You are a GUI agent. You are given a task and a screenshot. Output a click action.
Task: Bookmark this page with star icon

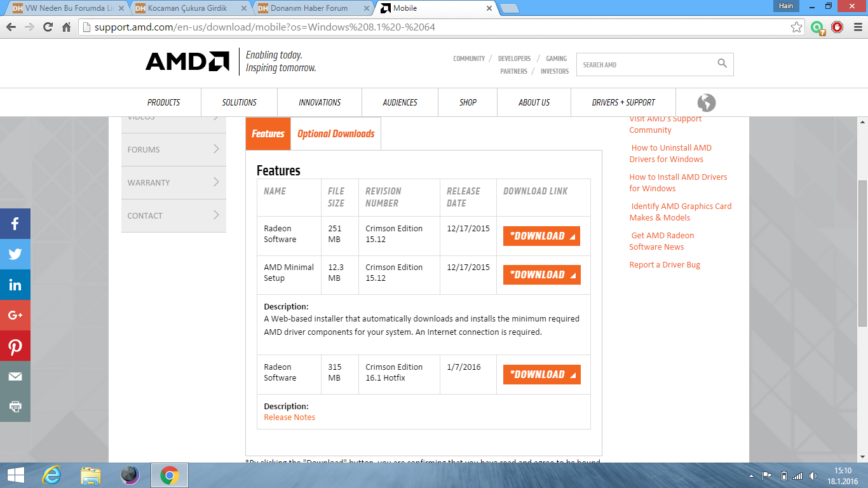[796, 27]
